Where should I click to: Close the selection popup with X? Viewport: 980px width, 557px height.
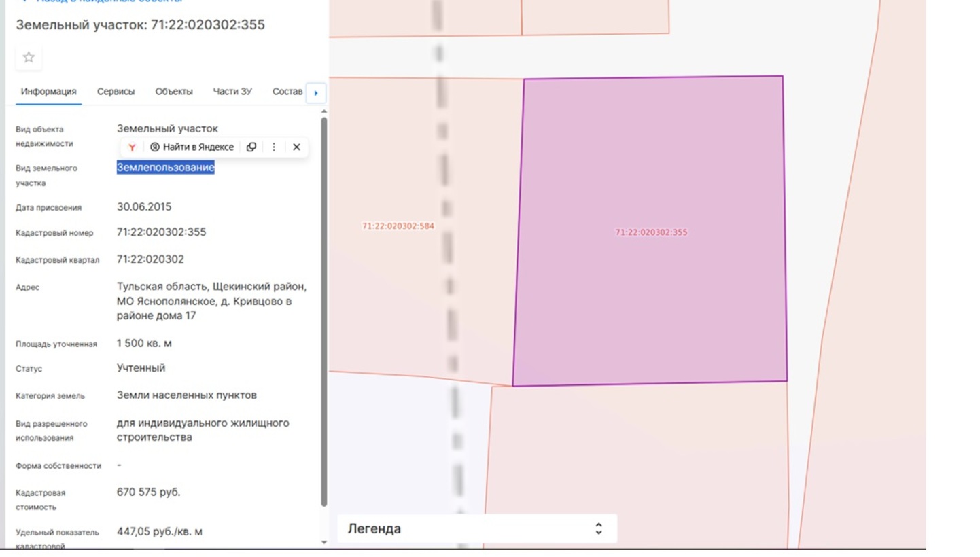click(296, 147)
